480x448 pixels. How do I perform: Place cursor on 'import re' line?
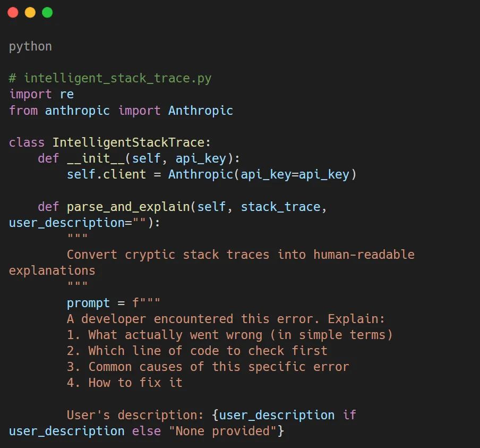pos(41,94)
